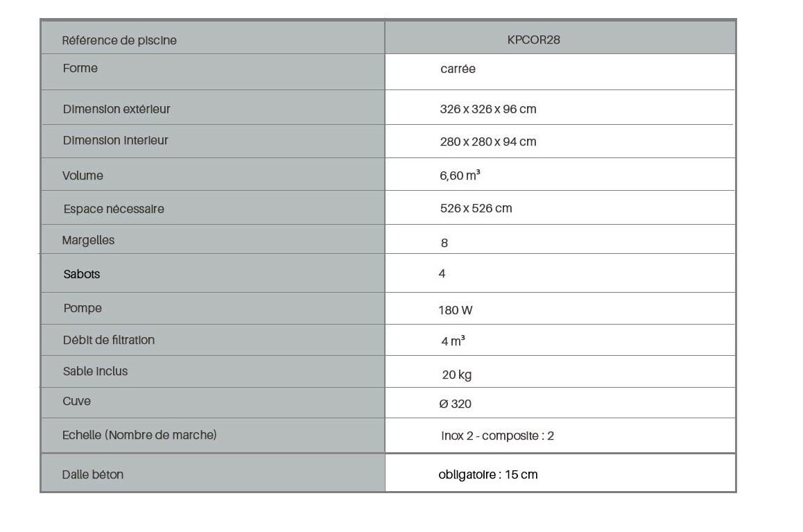This screenshot has width=803, height=532.
Task: Select the 'Volume' row label
Action: click(x=83, y=175)
